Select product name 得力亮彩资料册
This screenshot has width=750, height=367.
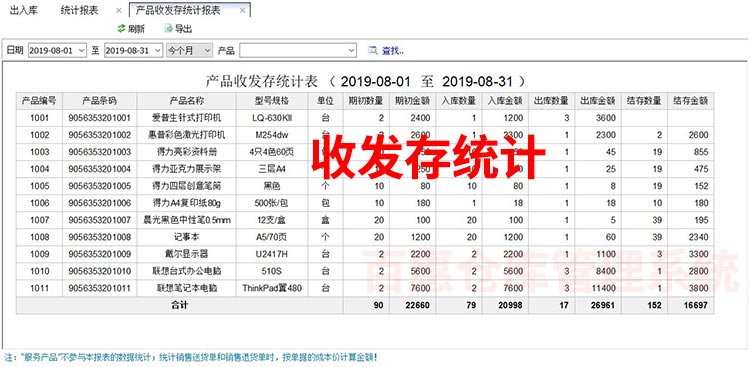[187, 152]
